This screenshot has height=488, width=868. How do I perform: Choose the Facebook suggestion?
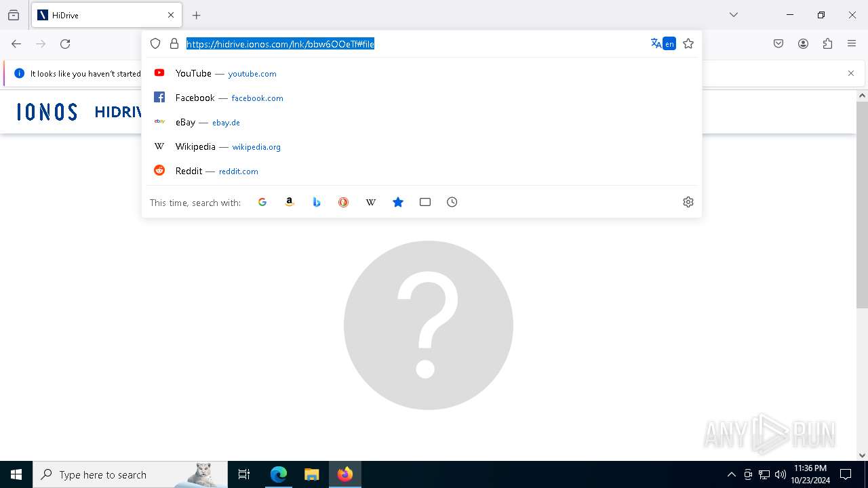(x=422, y=98)
